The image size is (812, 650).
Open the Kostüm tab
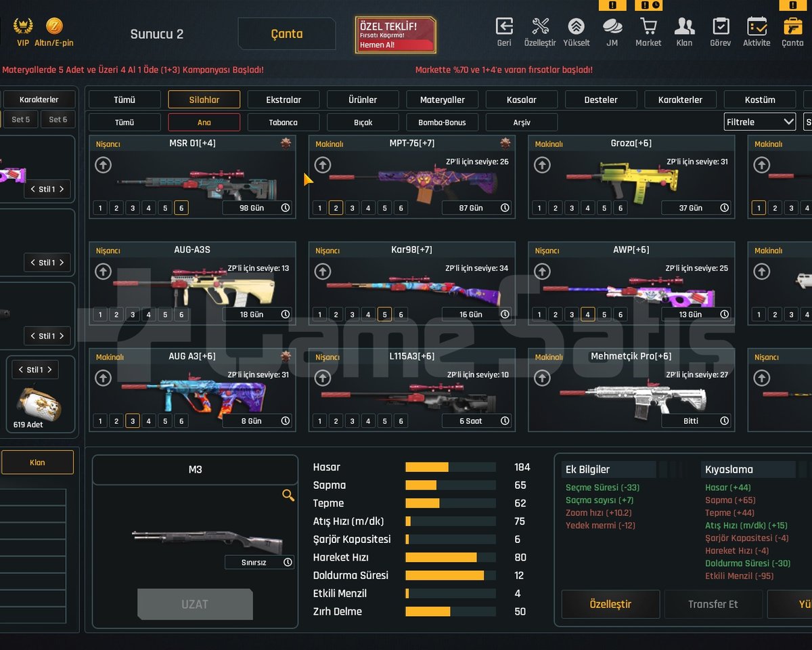[x=760, y=100]
